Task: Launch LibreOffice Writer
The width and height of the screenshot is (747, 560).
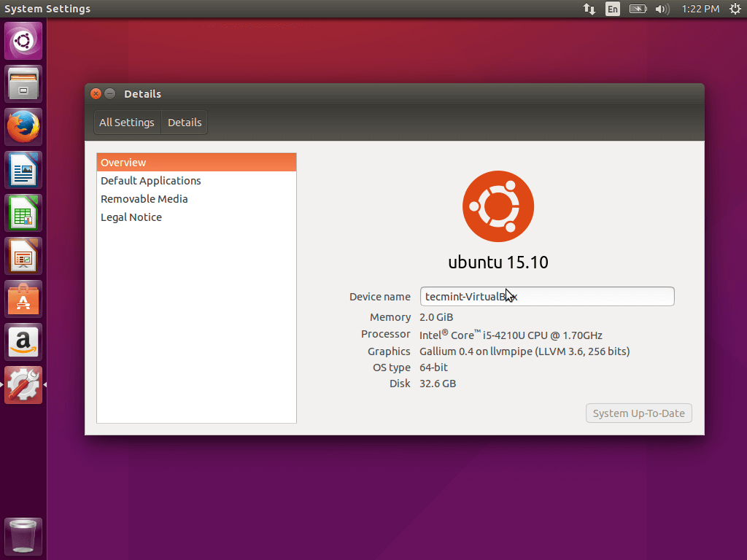Action: click(23, 170)
